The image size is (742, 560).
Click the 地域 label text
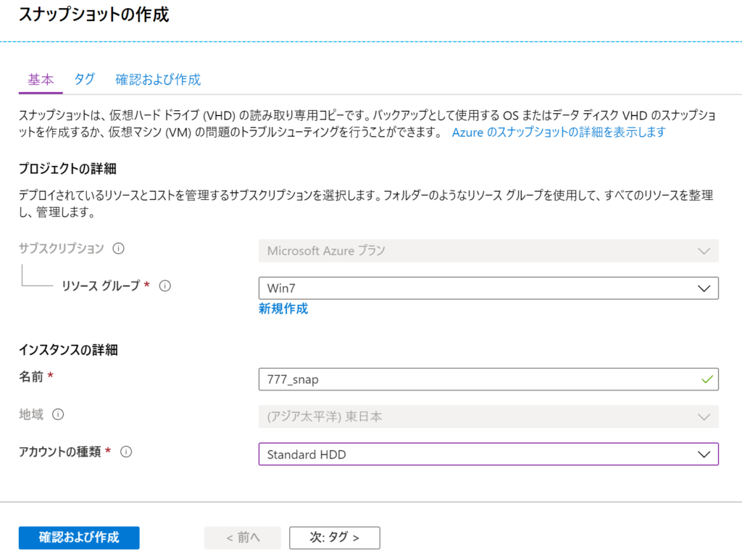click(x=31, y=414)
